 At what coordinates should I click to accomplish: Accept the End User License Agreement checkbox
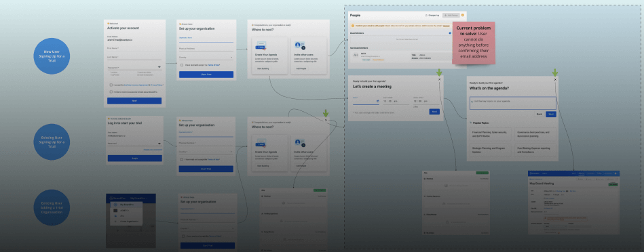[x=111, y=85]
